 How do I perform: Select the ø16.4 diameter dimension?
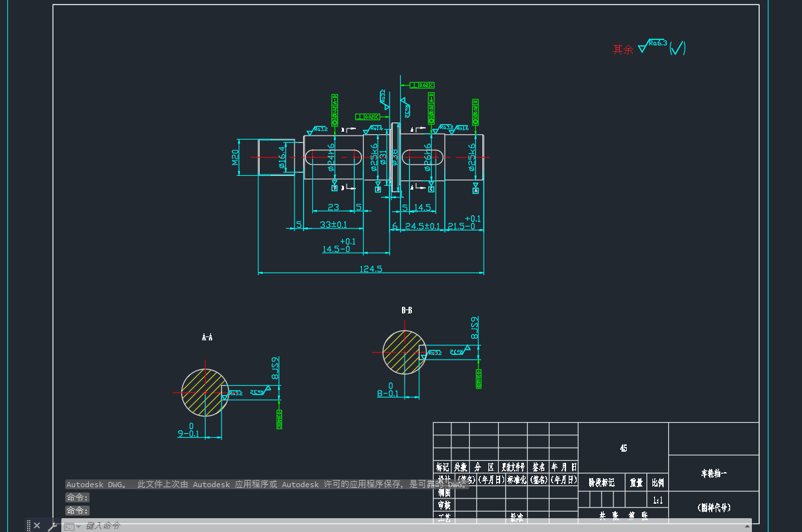coord(283,157)
